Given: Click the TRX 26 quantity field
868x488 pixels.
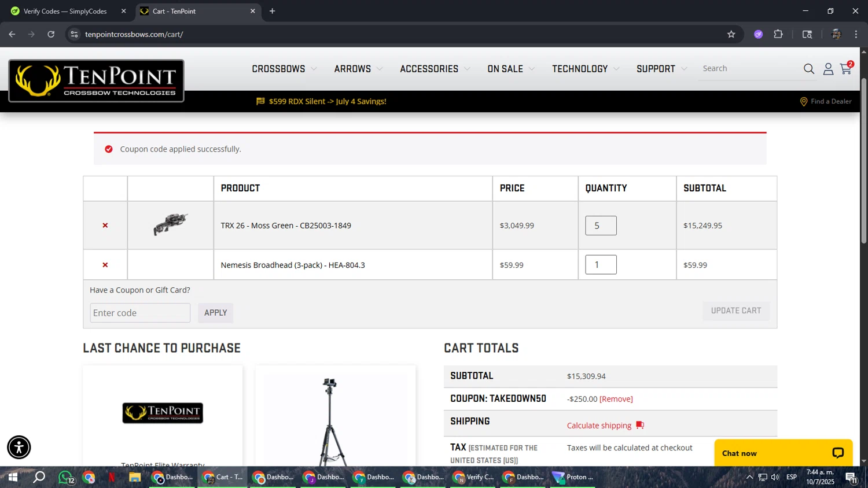Looking at the screenshot, I should tap(601, 225).
